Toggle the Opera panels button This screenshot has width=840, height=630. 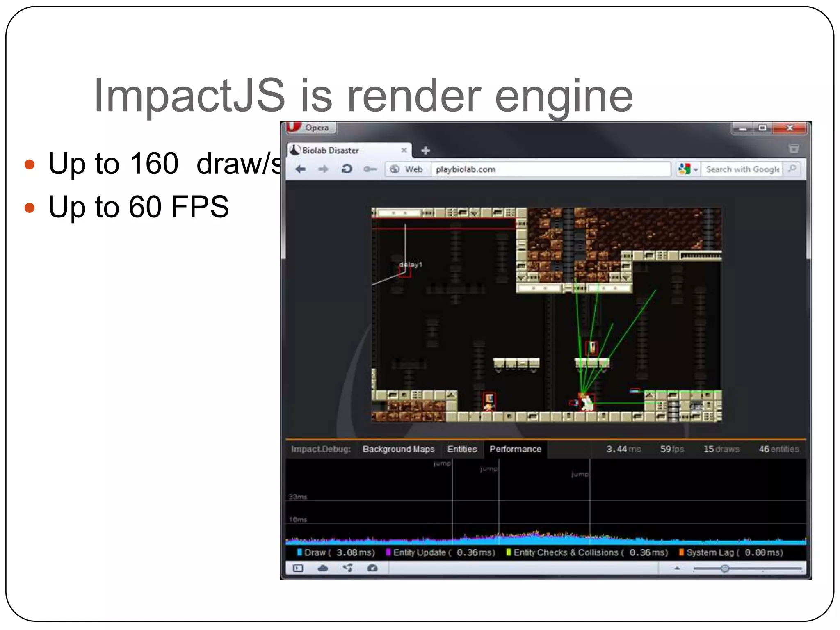pyautogui.click(x=298, y=568)
